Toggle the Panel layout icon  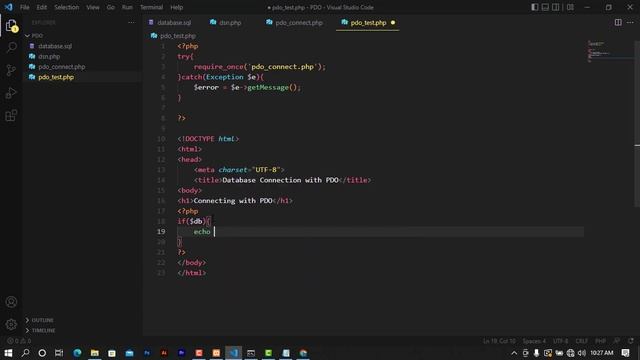[545, 7]
